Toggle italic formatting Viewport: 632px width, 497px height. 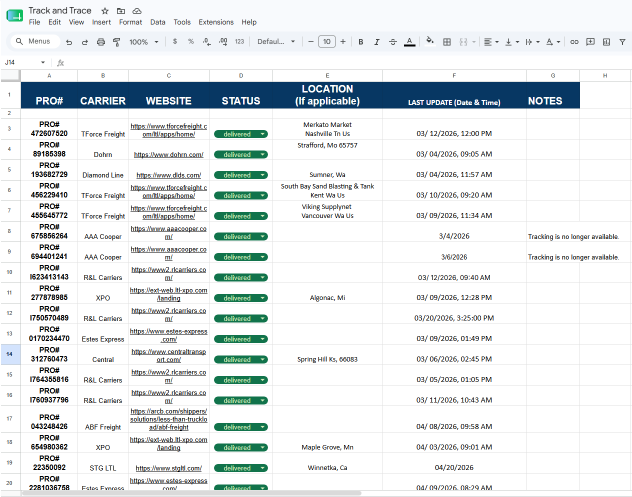tap(376, 42)
